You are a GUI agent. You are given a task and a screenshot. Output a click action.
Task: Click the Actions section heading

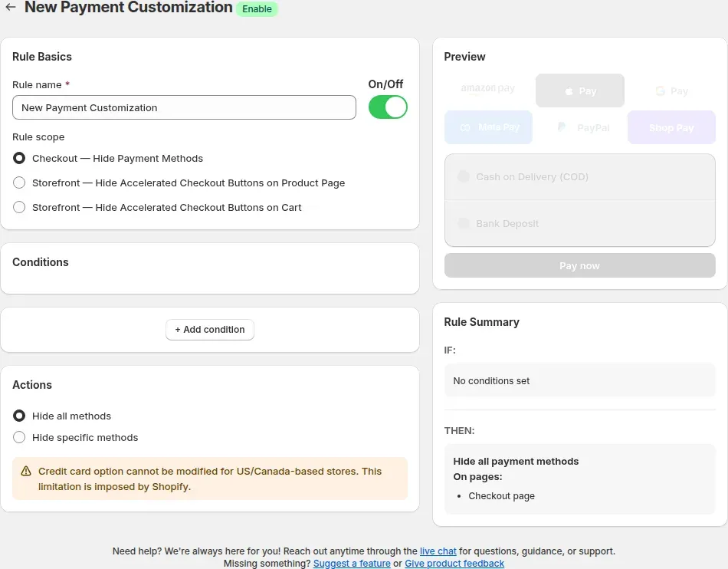click(32, 385)
